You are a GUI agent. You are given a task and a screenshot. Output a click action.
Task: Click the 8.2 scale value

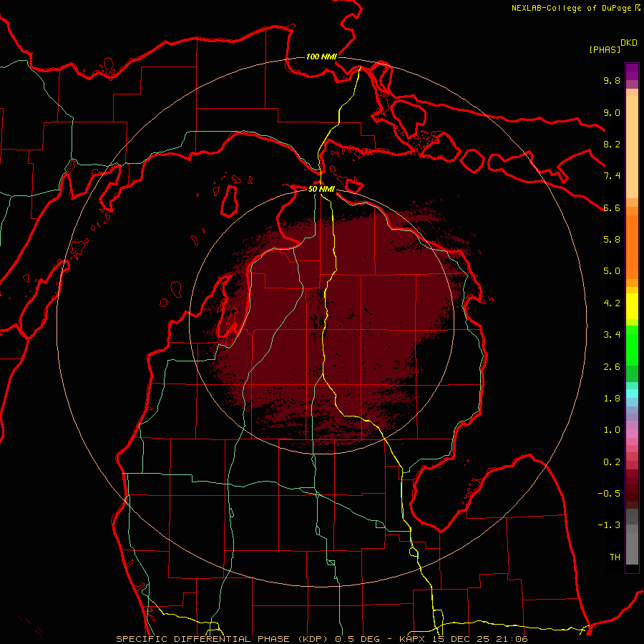click(612, 144)
